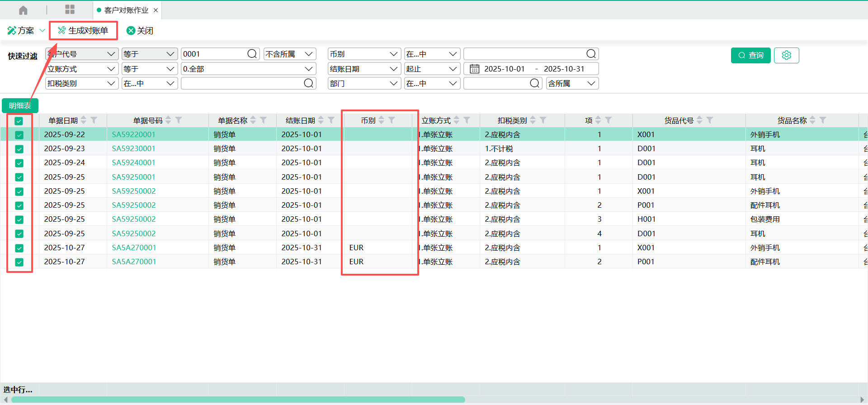This screenshot has width=868, height=405.
Task: Click the home icon in top bar
Action: pyautogui.click(x=23, y=10)
